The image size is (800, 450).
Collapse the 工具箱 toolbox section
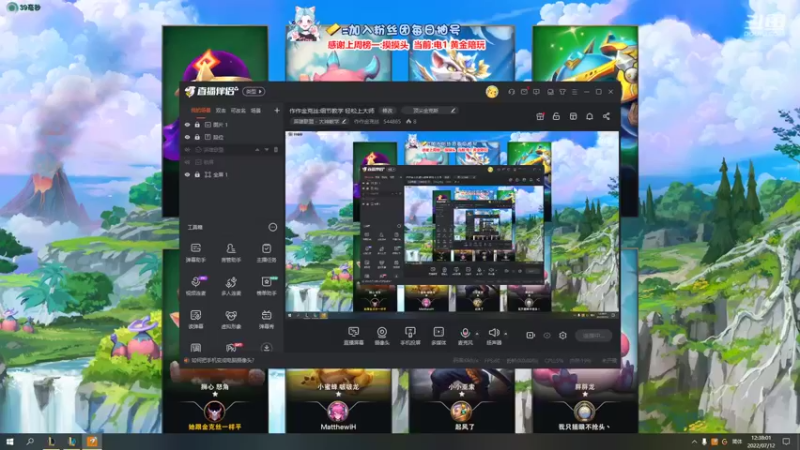tap(272, 227)
